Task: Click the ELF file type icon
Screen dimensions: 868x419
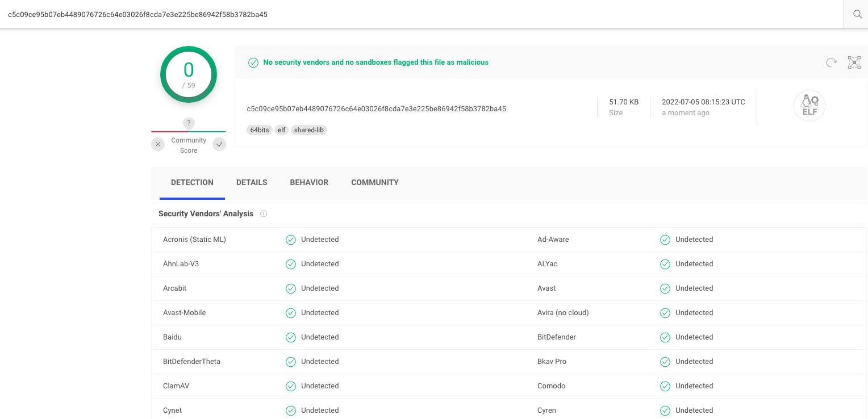Action: pos(809,106)
